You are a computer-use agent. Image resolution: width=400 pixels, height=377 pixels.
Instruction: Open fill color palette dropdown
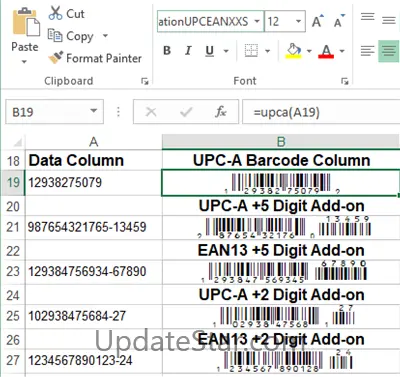[309, 51]
